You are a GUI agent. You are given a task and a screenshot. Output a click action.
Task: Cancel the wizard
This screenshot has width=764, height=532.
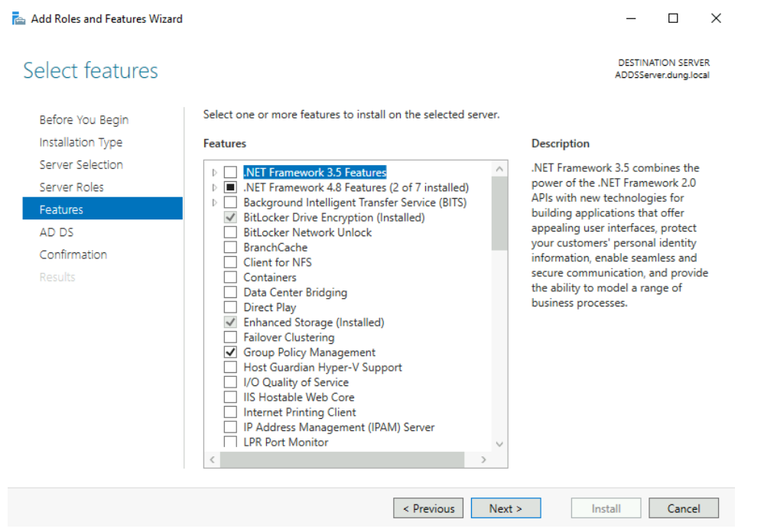click(683, 508)
